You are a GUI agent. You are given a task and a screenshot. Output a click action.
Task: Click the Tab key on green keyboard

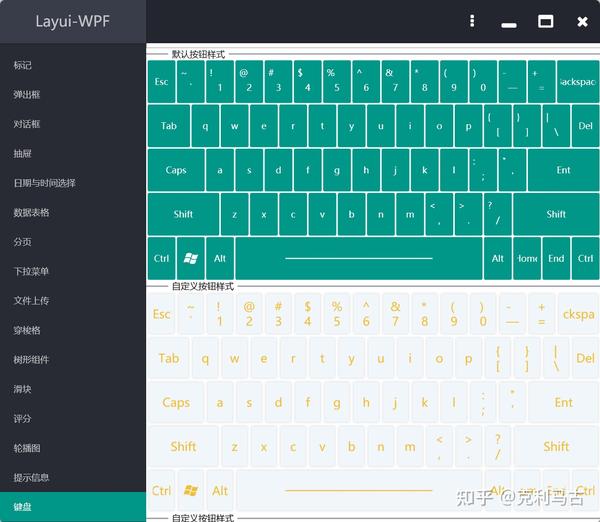(x=169, y=126)
